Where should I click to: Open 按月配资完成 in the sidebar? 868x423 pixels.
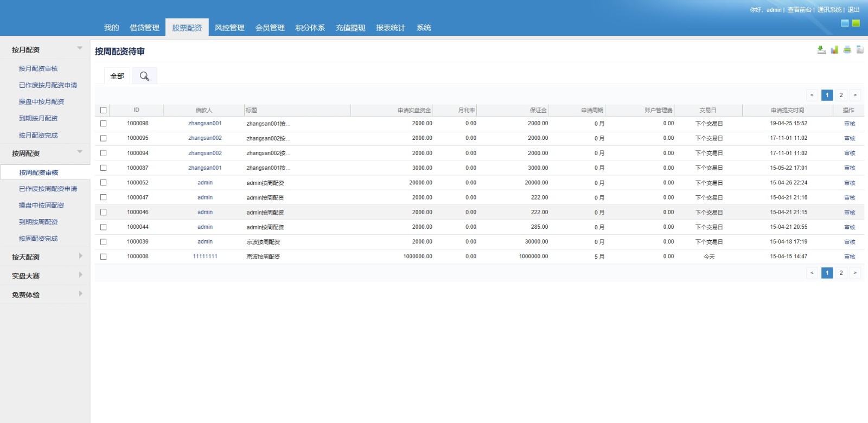(39, 136)
